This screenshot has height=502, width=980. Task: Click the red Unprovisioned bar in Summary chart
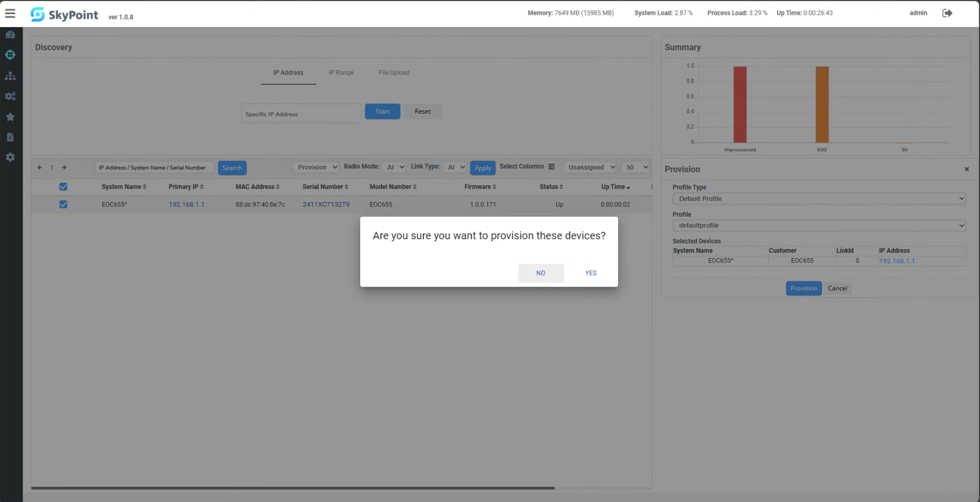pos(740,105)
